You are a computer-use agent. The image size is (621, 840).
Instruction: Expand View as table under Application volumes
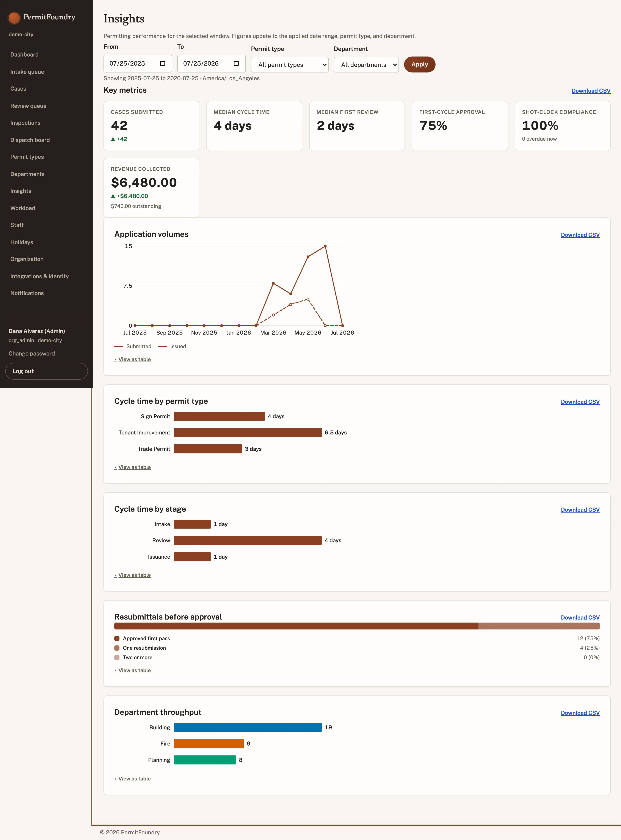133,359
